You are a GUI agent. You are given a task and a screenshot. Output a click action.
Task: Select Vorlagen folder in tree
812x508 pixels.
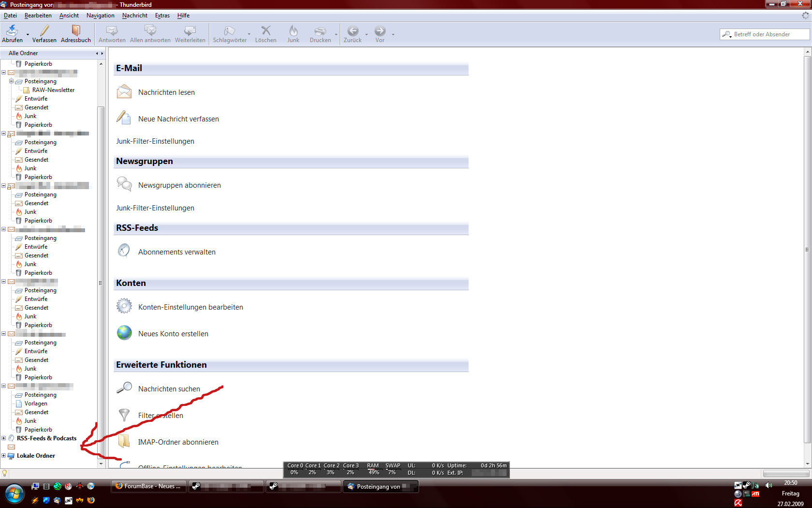coord(36,403)
